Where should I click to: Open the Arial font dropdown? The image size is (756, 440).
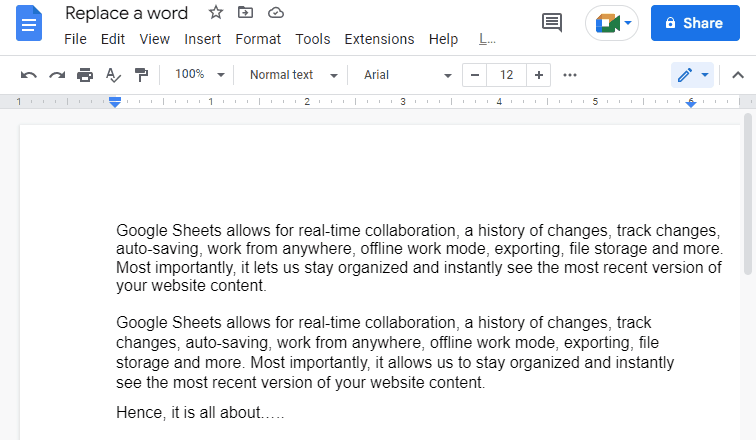click(407, 75)
